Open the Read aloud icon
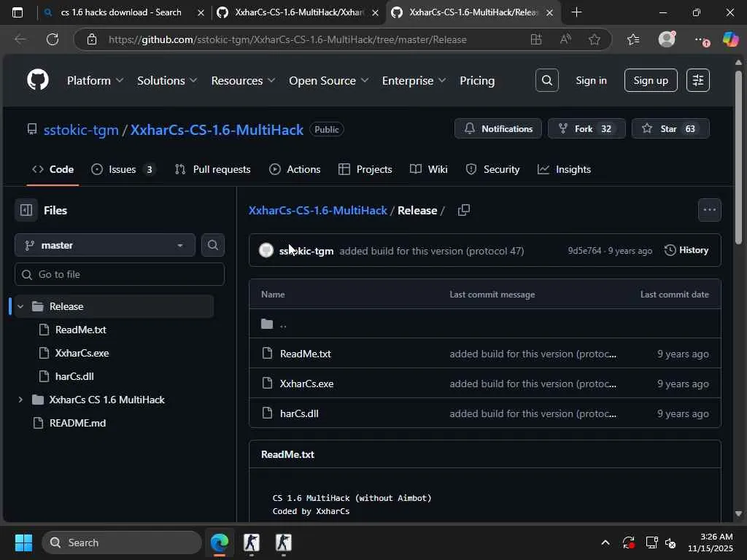The height and width of the screenshot is (560, 747). click(x=565, y=39)
